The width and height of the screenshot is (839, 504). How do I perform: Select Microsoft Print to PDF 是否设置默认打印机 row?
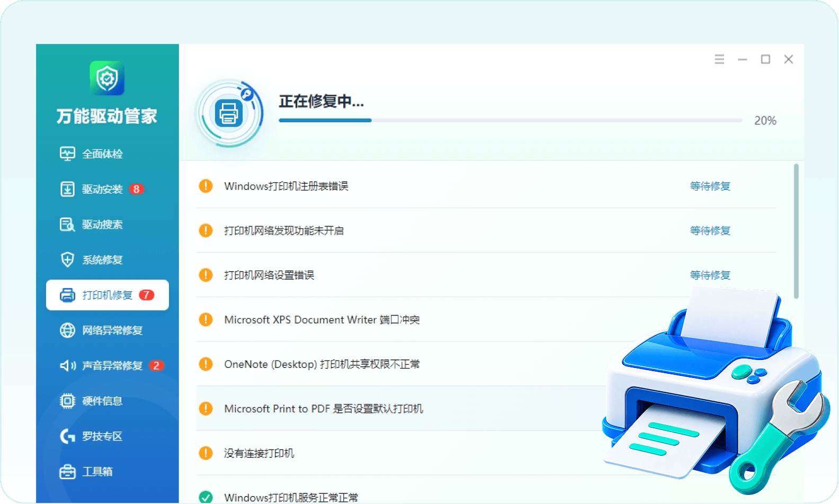tap(486, 408)
